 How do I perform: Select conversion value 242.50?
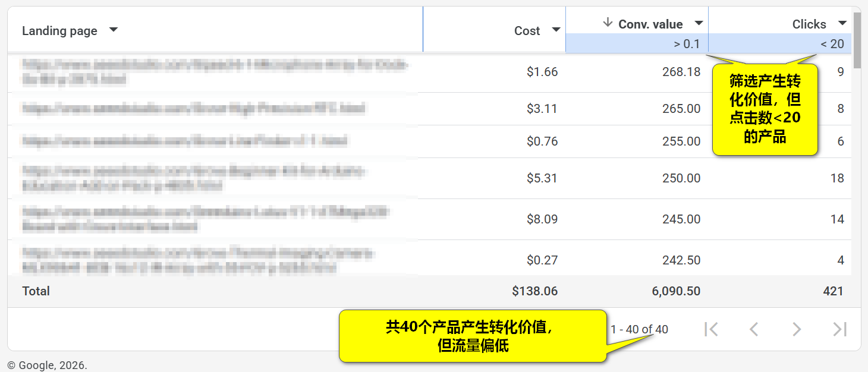pyautogui.click(x=681, y=260)
